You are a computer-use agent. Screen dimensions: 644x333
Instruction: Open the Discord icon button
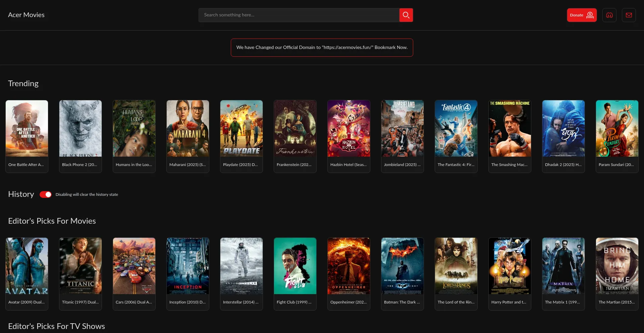tap(609, 15)
